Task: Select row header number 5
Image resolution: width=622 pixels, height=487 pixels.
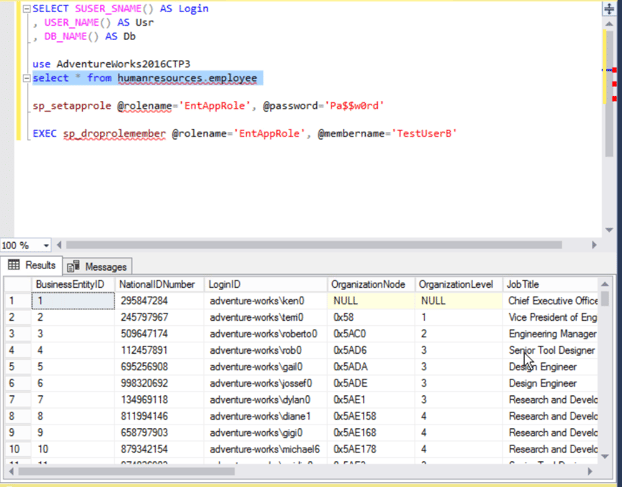Action: point(15,367)
